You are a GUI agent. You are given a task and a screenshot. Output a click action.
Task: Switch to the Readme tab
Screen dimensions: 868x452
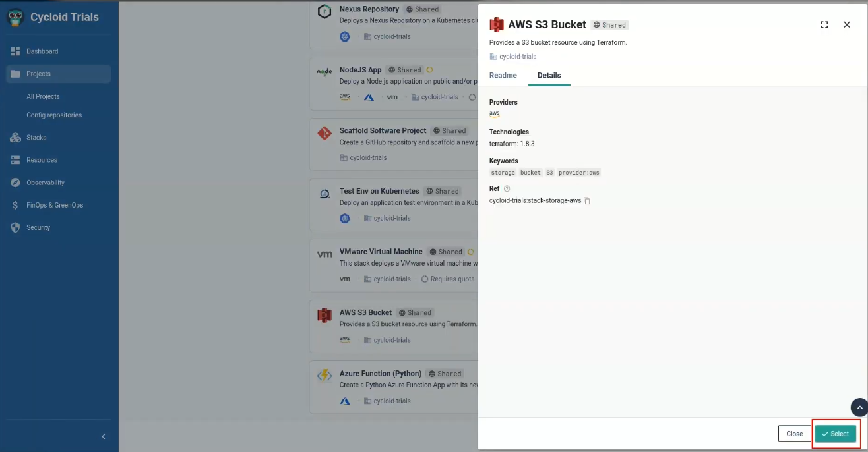coord(503,76)
